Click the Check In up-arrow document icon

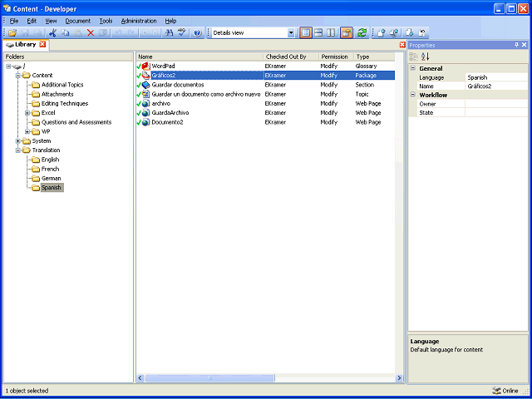pyautogui.click(x=382, y=33)
